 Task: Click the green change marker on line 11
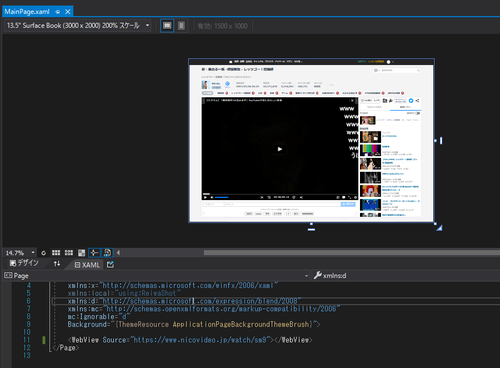(44, 340)
